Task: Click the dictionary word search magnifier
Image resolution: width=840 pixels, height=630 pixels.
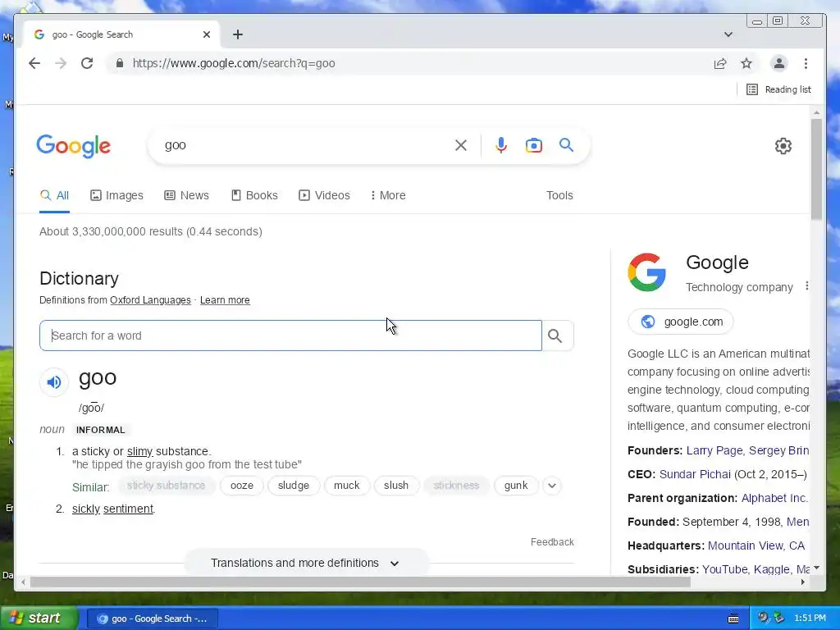Action: pos(555,336)
